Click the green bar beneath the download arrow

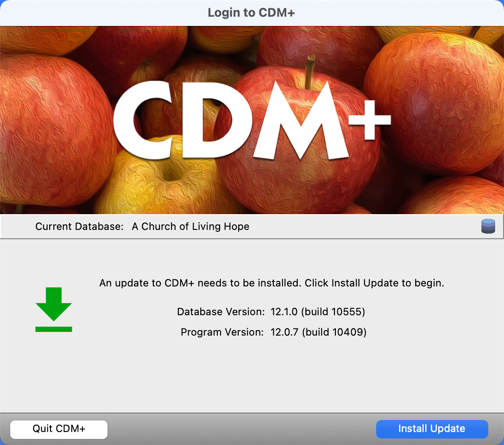(x=54, y=329)
